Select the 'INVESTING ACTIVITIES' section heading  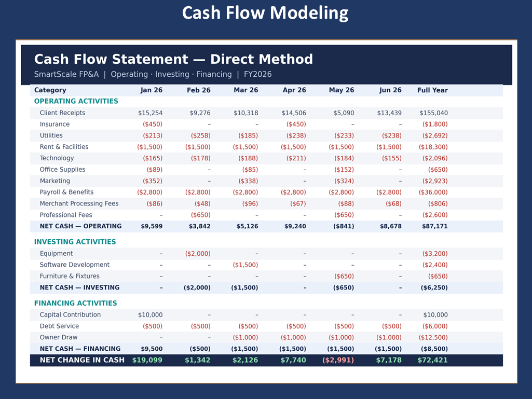click(x=75, y=242)
